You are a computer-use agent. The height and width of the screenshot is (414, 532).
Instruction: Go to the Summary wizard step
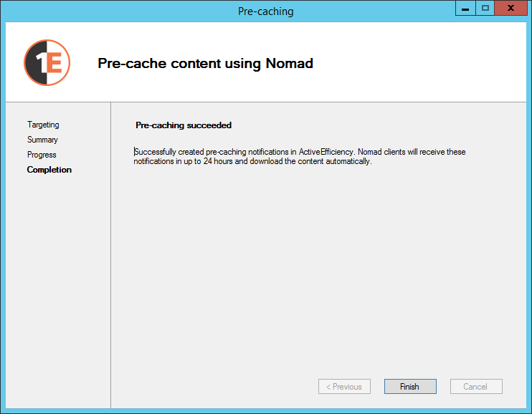pyautogui.click(x=42, y=140)
